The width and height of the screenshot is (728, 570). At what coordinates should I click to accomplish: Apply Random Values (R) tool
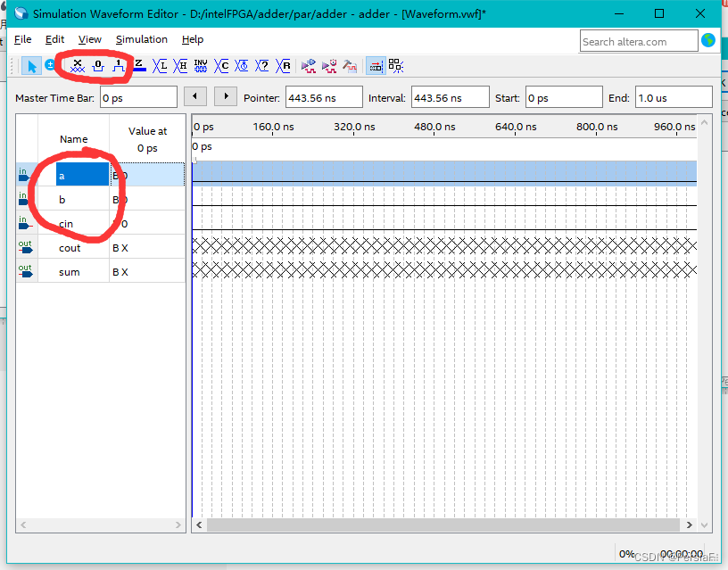[283, 66]
